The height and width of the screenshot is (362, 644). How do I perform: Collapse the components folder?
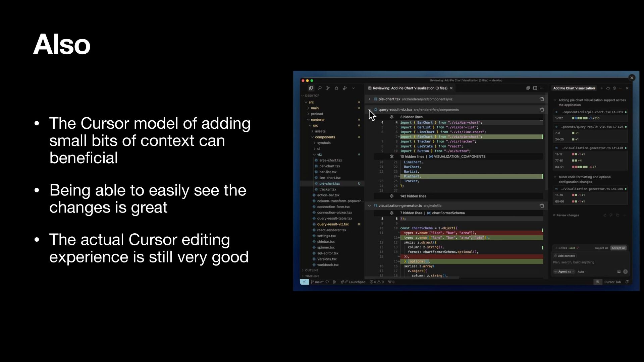pos(325,137)
